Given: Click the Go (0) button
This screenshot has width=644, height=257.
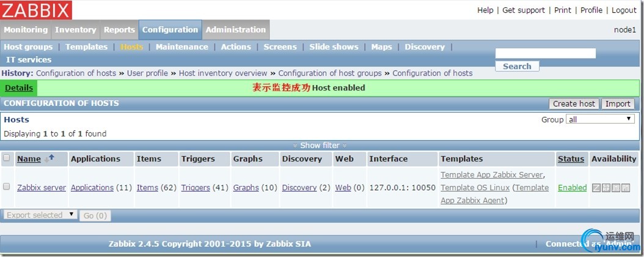Looking at the screenshot, I should 95,215.
